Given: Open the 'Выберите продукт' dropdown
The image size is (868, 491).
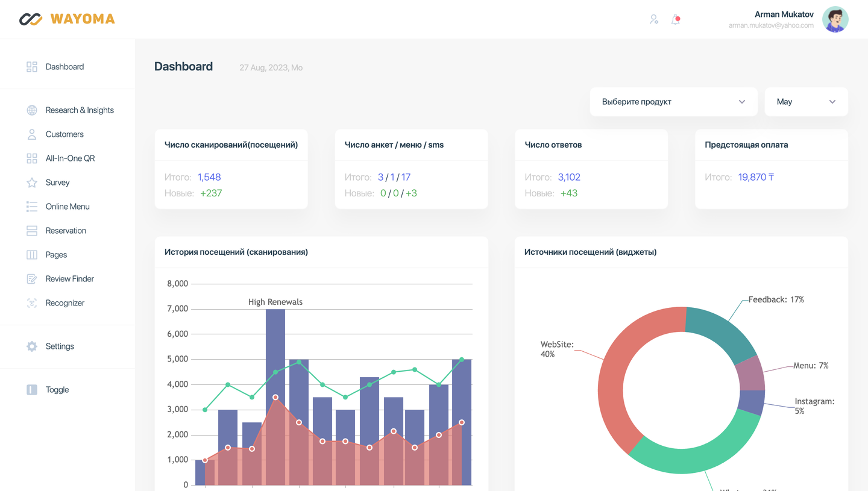Looking at the screenshot, I should tap(673, 102).
